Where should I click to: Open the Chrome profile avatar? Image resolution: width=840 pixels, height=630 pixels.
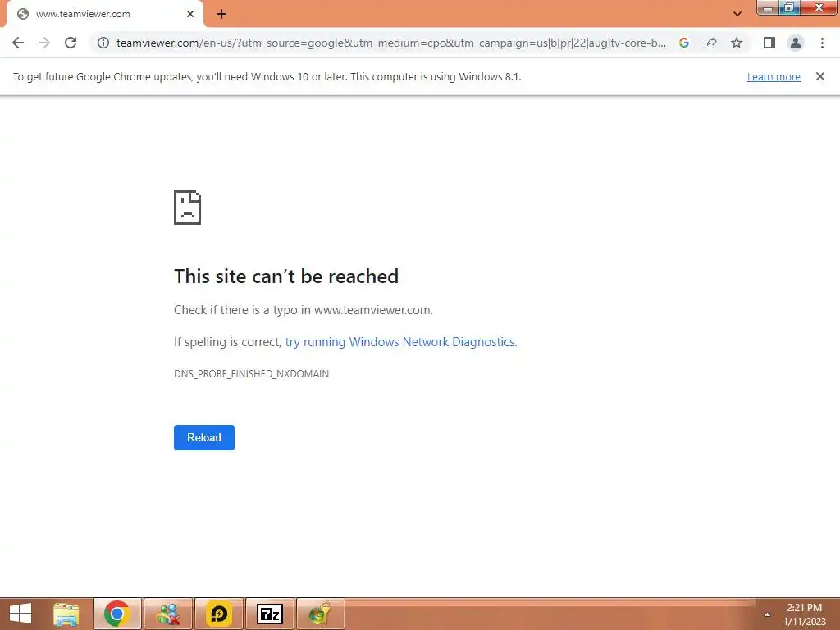pos(796,43)
